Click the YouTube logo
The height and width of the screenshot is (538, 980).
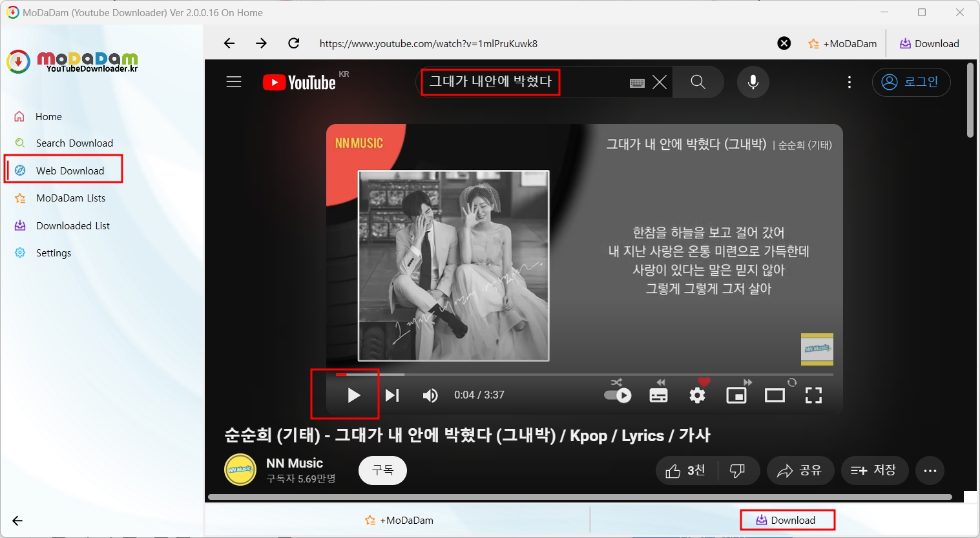click(x=299, y=82)
